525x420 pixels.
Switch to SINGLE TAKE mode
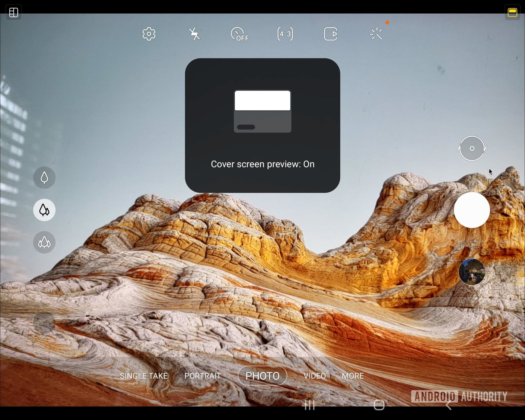pos(144,376)
